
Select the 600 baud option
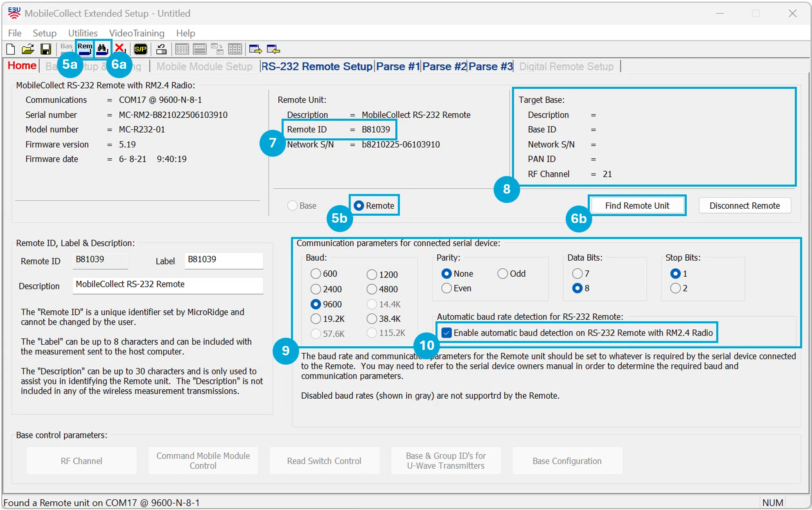click(324, 273)
